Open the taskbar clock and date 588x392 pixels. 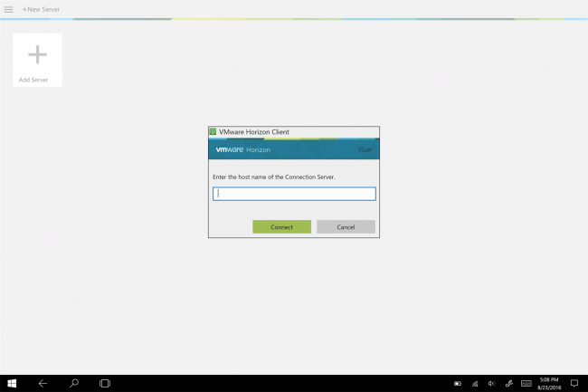click(x=549, y=384)
